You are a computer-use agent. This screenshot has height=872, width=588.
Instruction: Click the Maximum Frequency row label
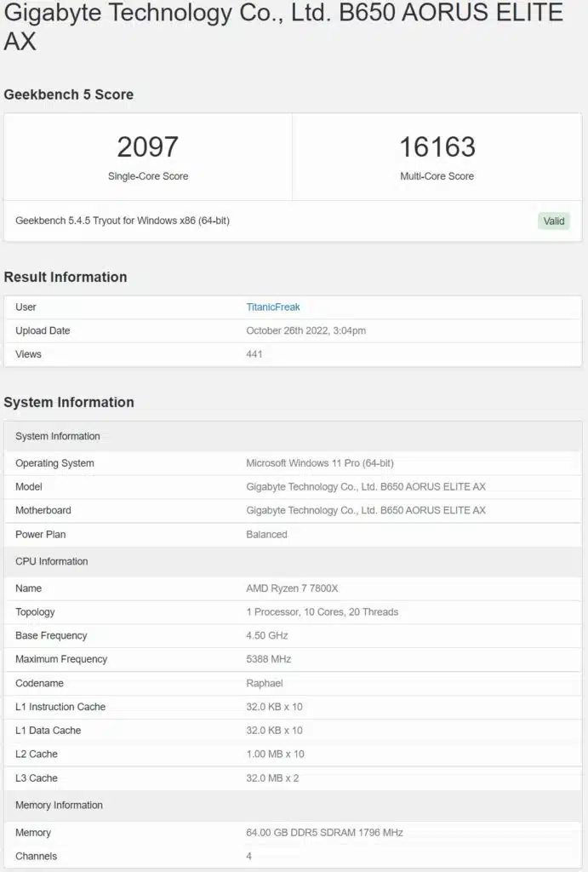coord(61,659)
